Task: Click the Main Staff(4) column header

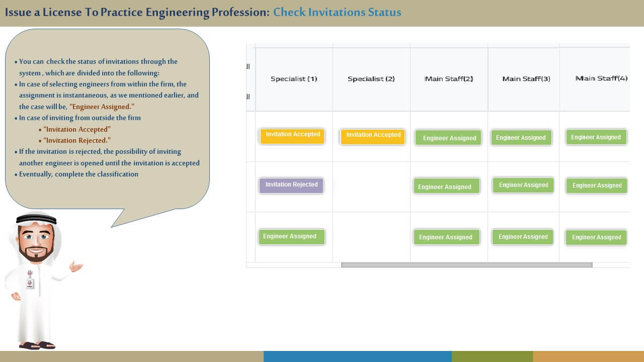Action: 601,78
